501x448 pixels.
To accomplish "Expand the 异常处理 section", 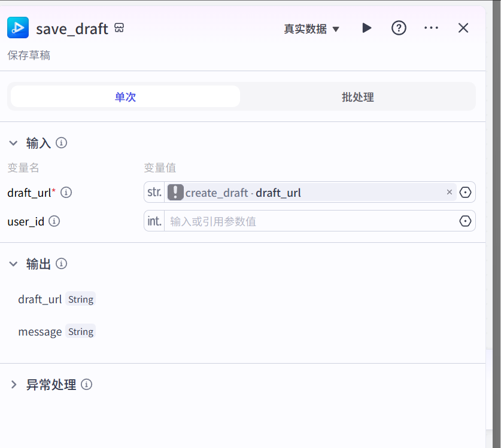I will 13,385.
